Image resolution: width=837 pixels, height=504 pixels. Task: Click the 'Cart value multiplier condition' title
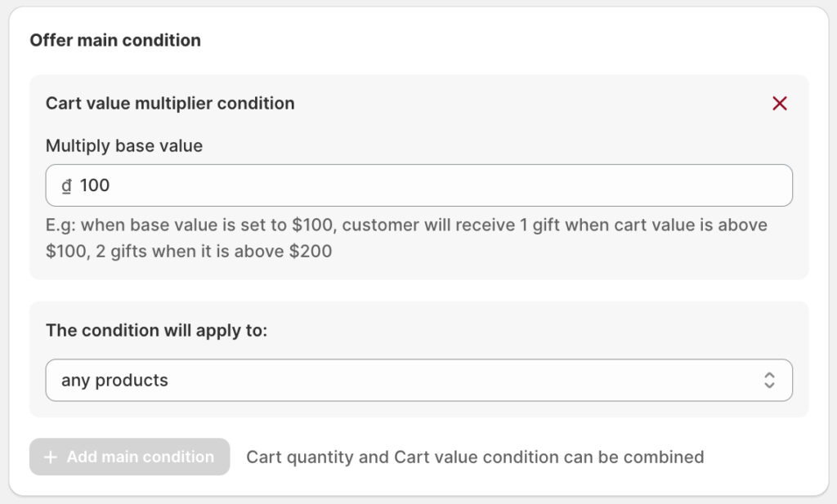pos(170,104)
